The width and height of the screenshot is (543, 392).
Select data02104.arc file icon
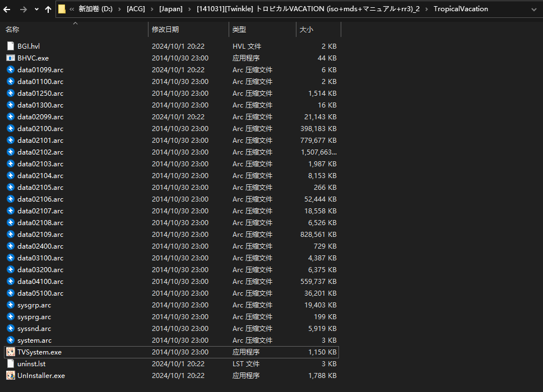(x=11, y=175)
